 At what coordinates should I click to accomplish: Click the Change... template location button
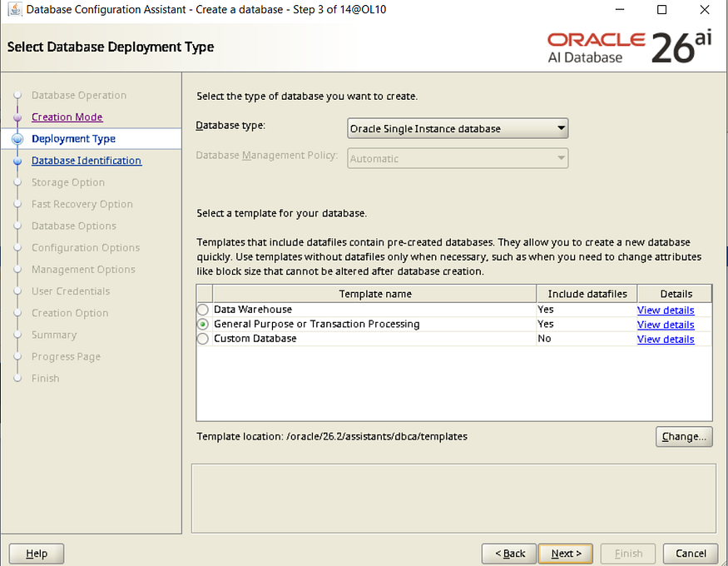click(684, 436)
